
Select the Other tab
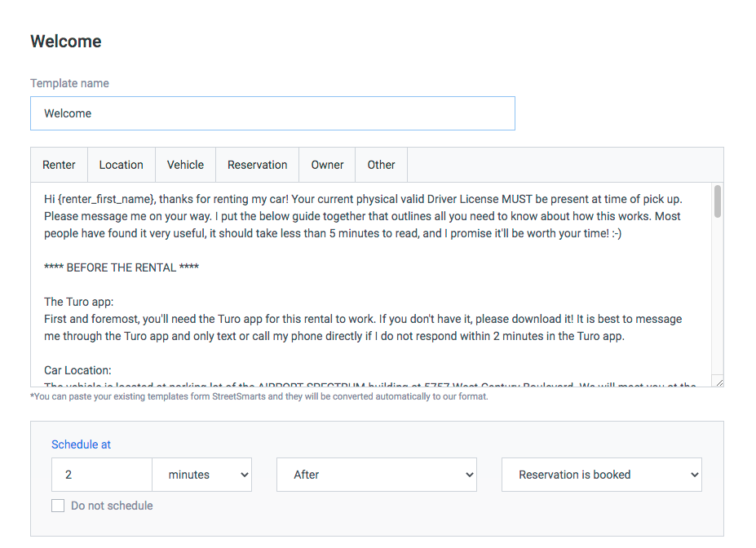(381, 165)
